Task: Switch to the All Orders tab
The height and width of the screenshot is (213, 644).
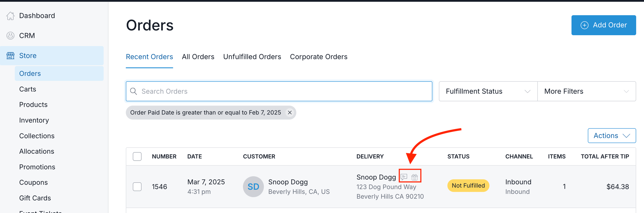Action: [198, 57]
